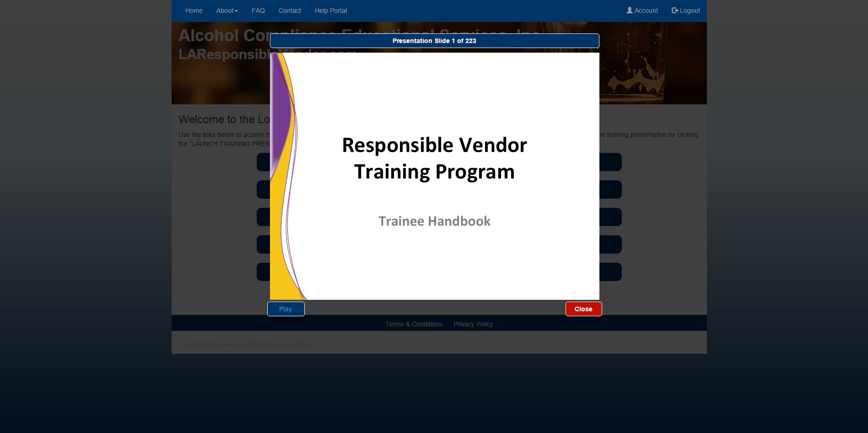Click the Copyright LAResponsibleVendor.com footer text
868x433 pixels.
(x=243, y=345)
